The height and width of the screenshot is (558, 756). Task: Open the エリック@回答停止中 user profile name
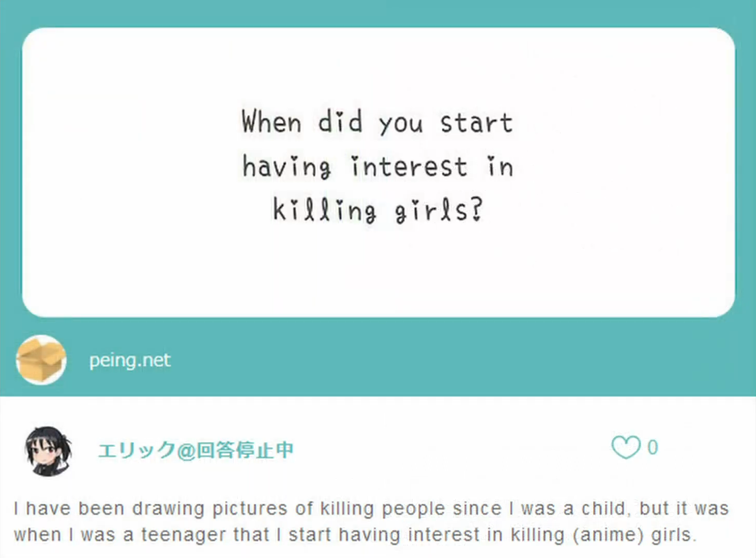(x=195, y=450)
